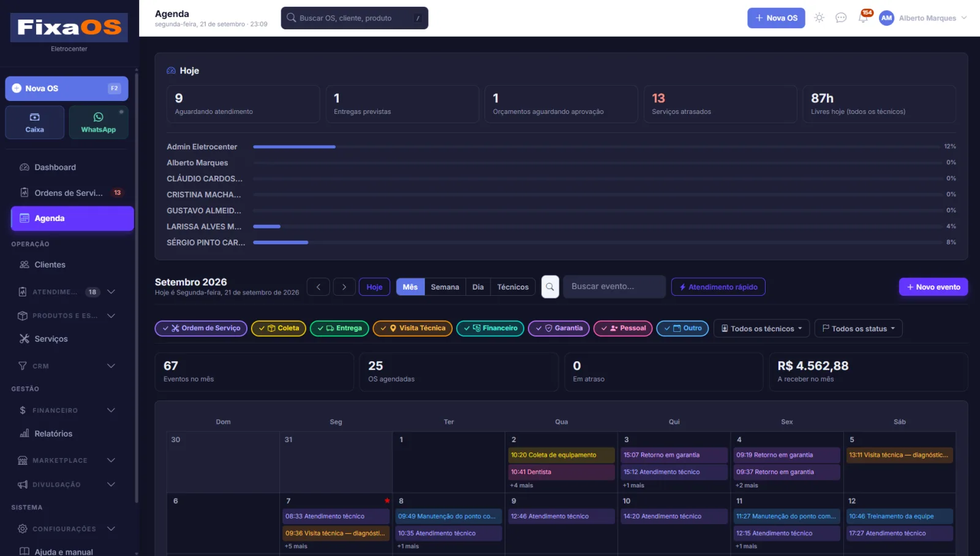Toggle the Coleta event filter
This screenshot has height=556, width=980.
pos(279,328)
